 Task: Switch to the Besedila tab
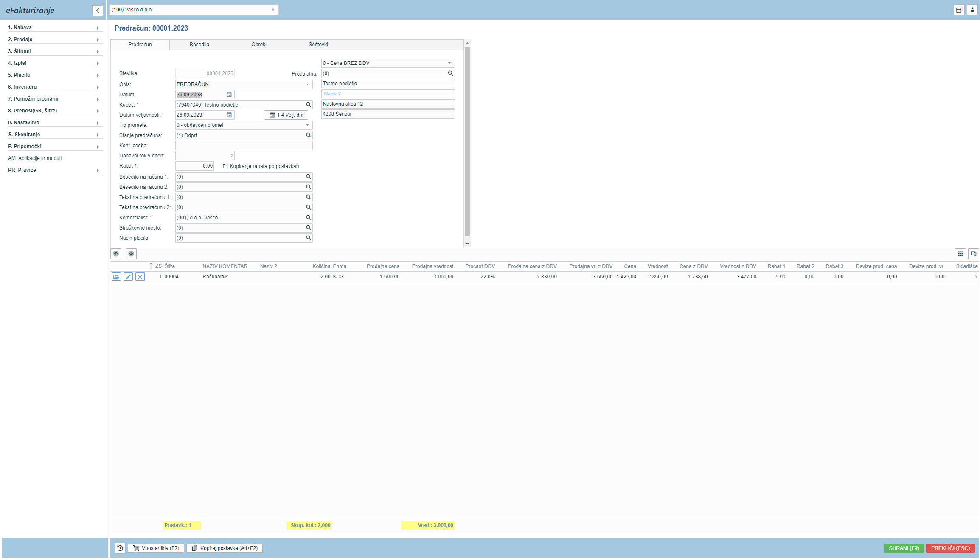point(199,45)
